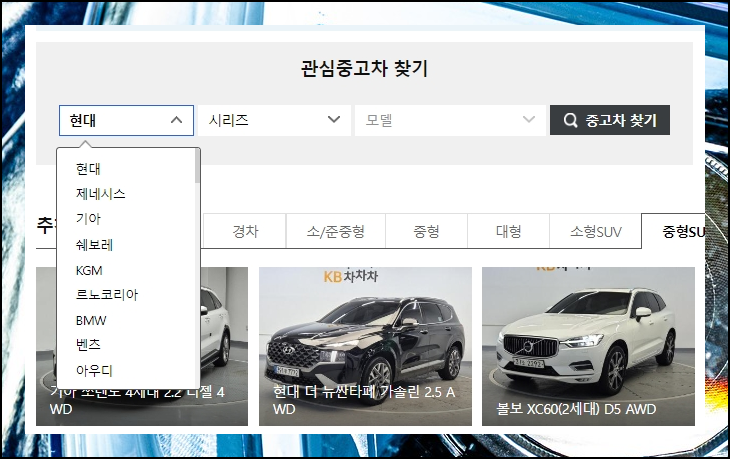Click the 볼보 XC60(2세대) D5 AWD caption
This screenshot has height=459, width=730.
tap(576, 409)
